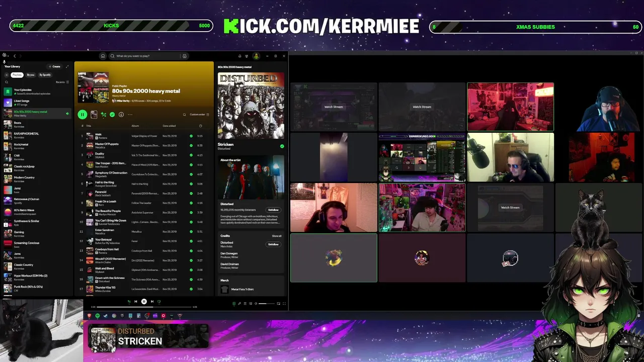Expand Your Library to full view
This screenshot has height=362, width=644.
[67, 66]
